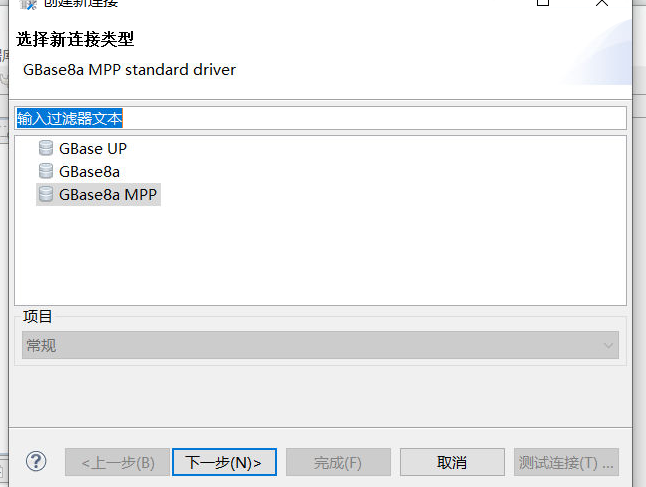Screen dimensions: 646x487
Task: Click the database icon beside GBase8a MPP
Action: tap(46, 194)
